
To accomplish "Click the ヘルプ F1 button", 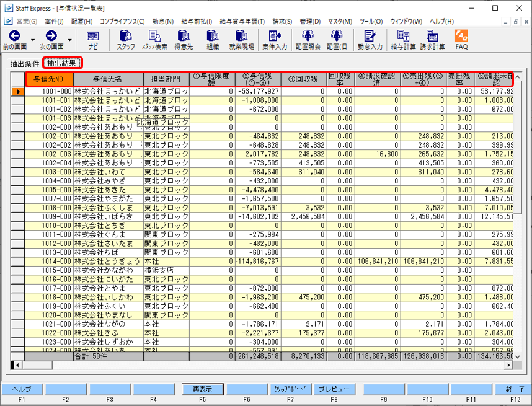I will click(22, 389).
